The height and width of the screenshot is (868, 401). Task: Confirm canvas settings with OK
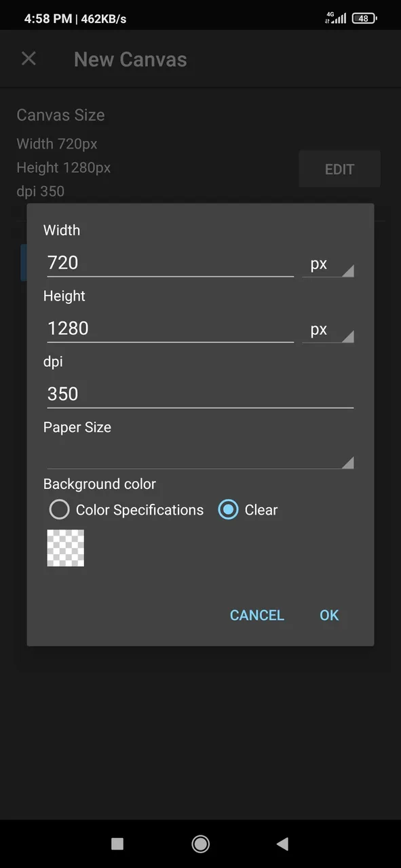point(329,615)
